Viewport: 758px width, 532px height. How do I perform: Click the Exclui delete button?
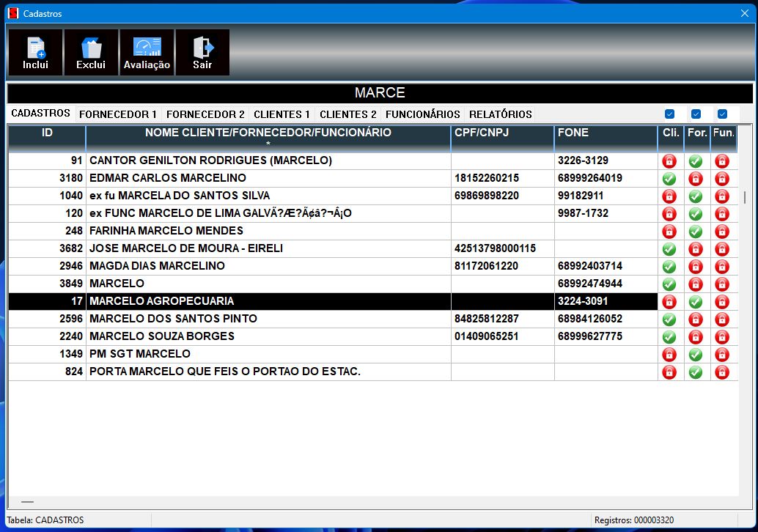click(91, 52)
